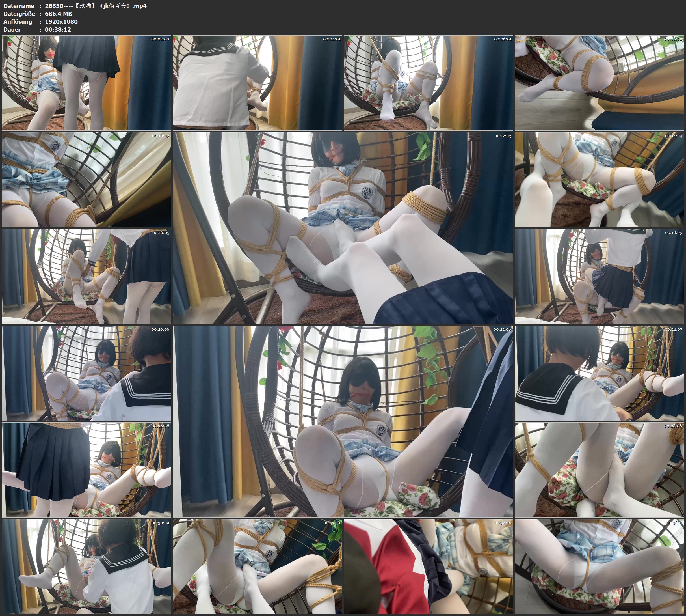The width and height of the screenshot is (686, 616).
Task: Click the last frame at 00:36:11
Action: 600,567
